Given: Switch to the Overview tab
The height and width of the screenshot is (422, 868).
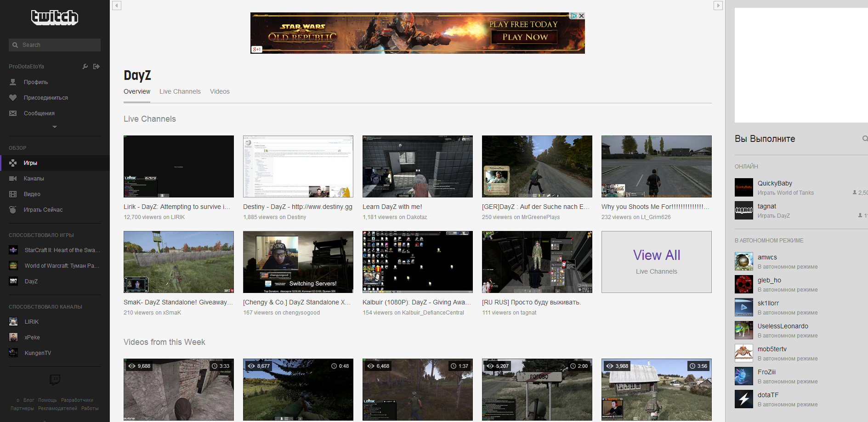Looking at the screenshot, I should [x=137, y=91].
